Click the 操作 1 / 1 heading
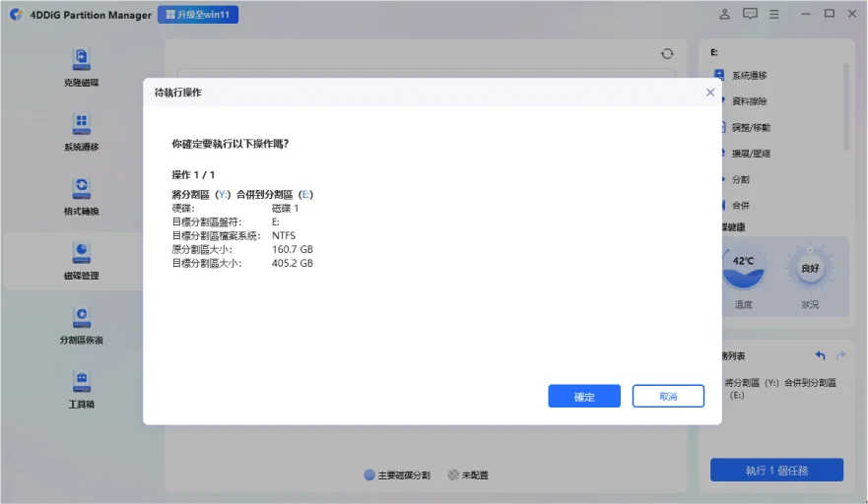 pos(193,175)
